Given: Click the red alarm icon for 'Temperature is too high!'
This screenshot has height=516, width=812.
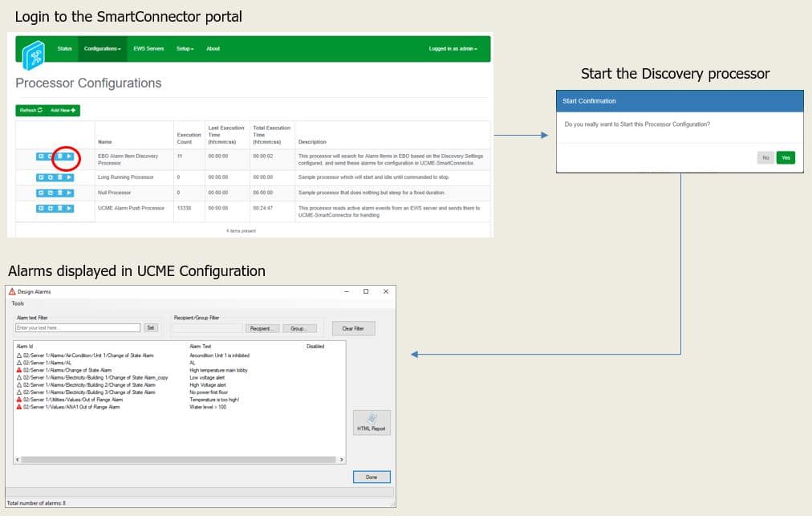Looking at the screenshot, I should tap(19, 400).
